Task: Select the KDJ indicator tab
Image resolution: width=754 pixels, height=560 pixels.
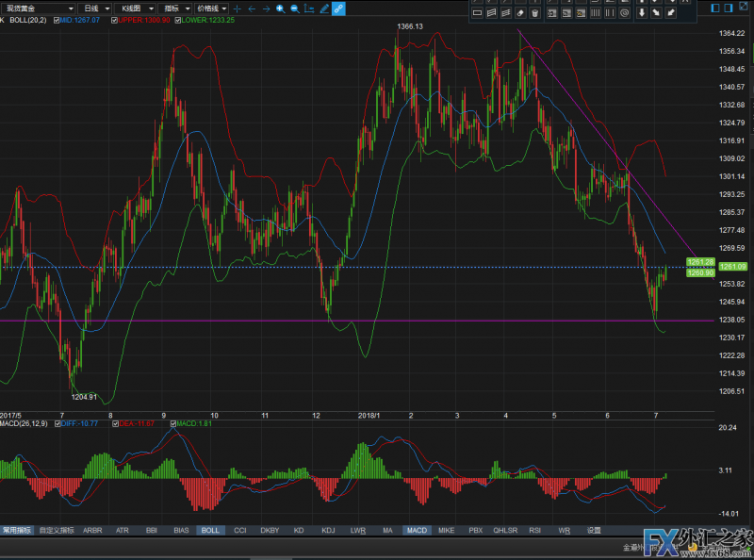Action: tap(327, 531)
